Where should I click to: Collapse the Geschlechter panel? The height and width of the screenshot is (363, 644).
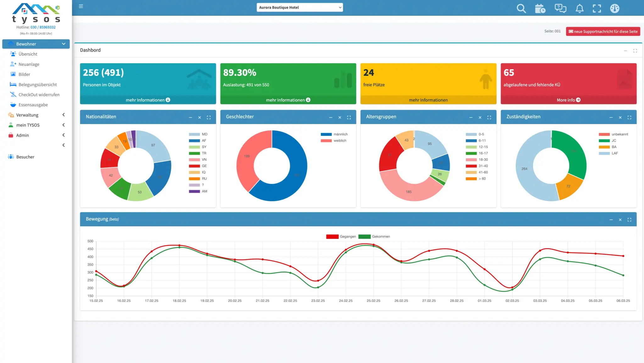pyautogui.click(x=330, y=117)
